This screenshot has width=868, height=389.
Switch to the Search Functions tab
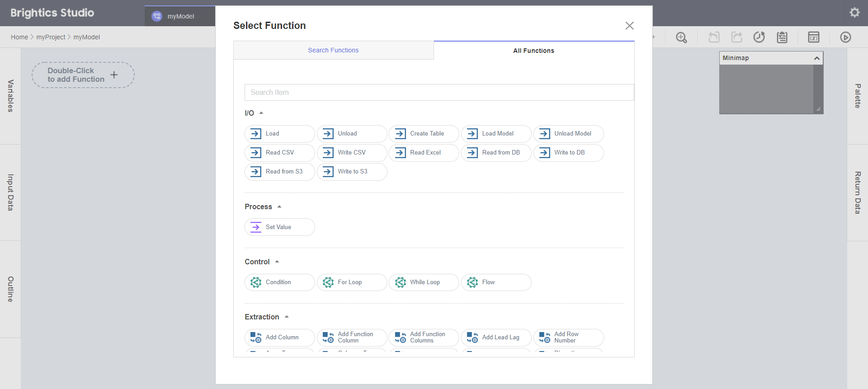pyautogui.click(x=334, y=50)
